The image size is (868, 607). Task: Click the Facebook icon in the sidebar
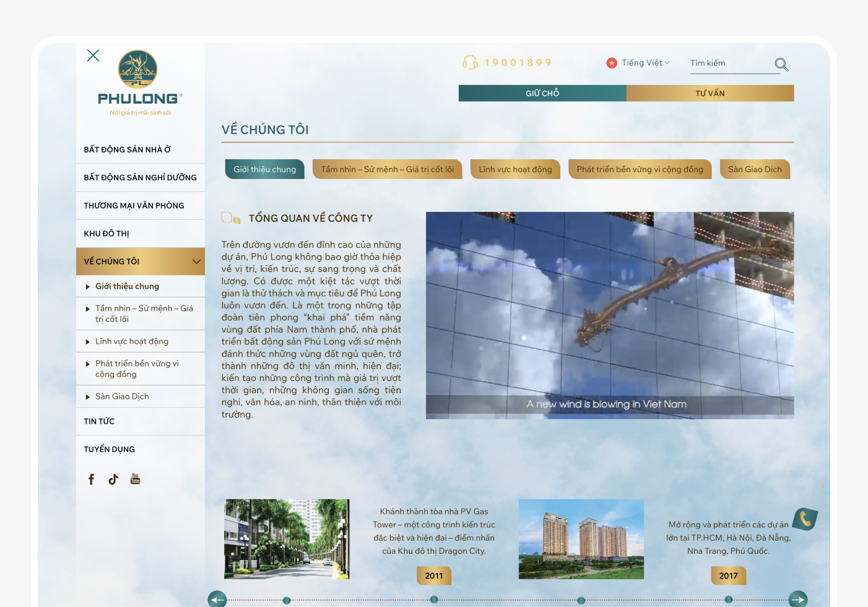click(x=91, y=478)
